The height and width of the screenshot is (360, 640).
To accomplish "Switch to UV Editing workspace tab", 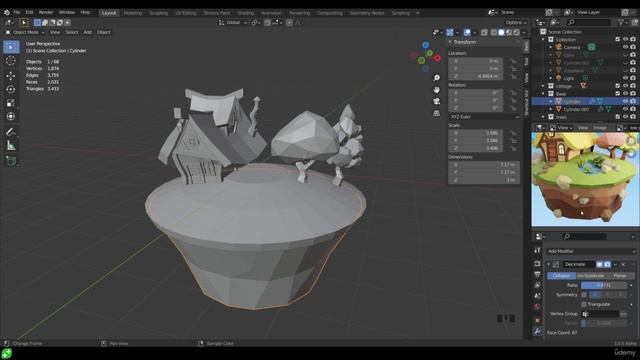I will point(186,13).
